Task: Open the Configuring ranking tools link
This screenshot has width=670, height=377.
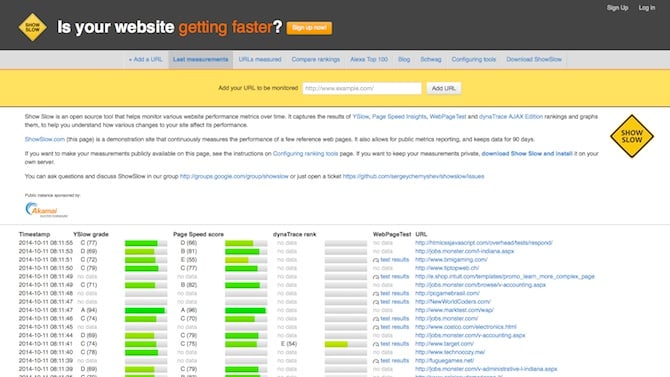Action: point(305,153)
